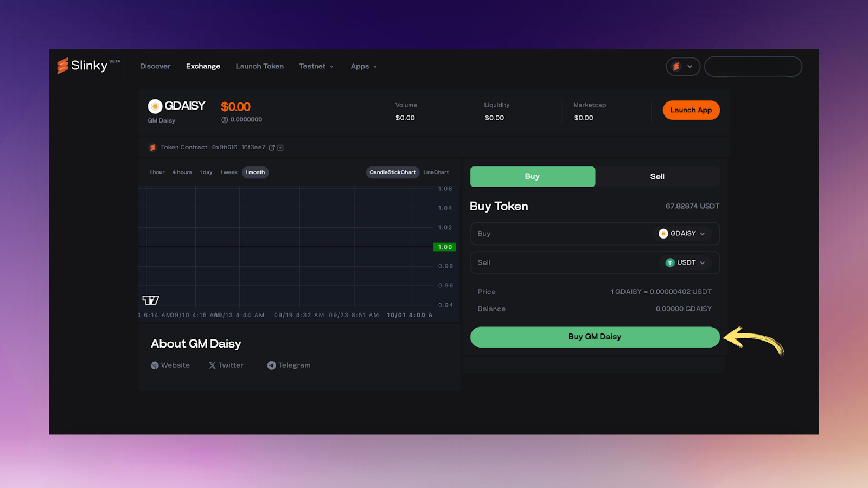Open the GM Daisy Twitter link
This screenshot has height=488, width=868.
(x=226, y=365)
